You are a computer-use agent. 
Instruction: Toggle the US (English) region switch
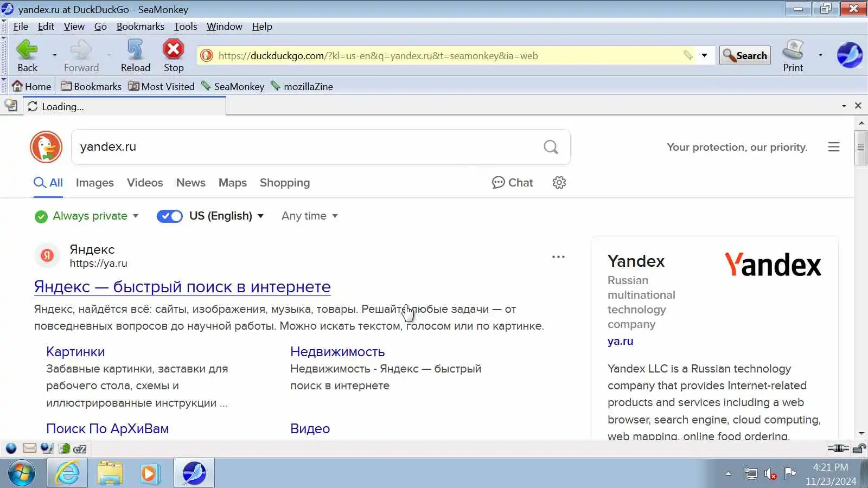170,216
